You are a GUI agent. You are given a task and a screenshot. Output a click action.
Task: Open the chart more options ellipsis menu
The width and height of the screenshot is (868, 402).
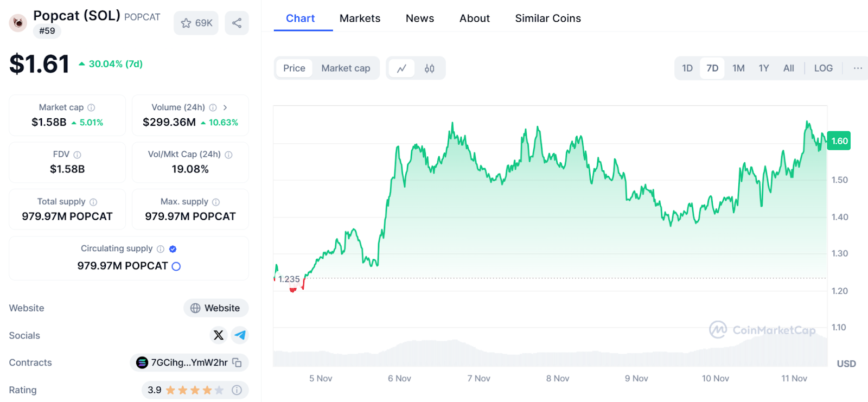pyautogui.click(x=857, y=68)
